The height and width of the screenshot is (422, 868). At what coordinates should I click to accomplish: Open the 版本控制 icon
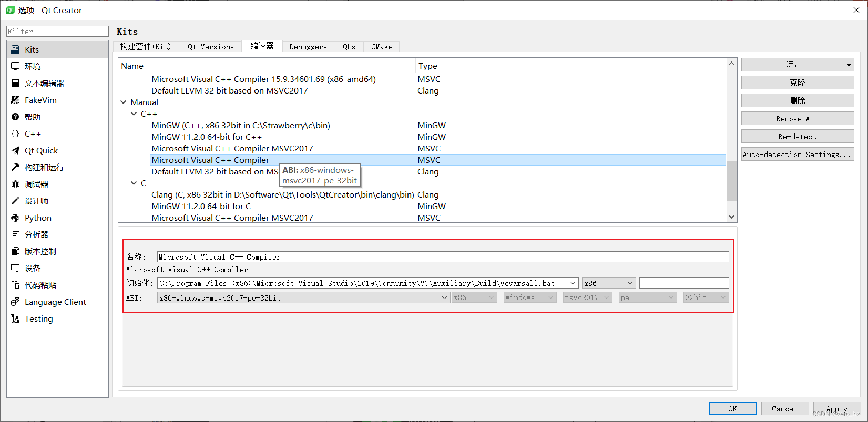point(15,251)
